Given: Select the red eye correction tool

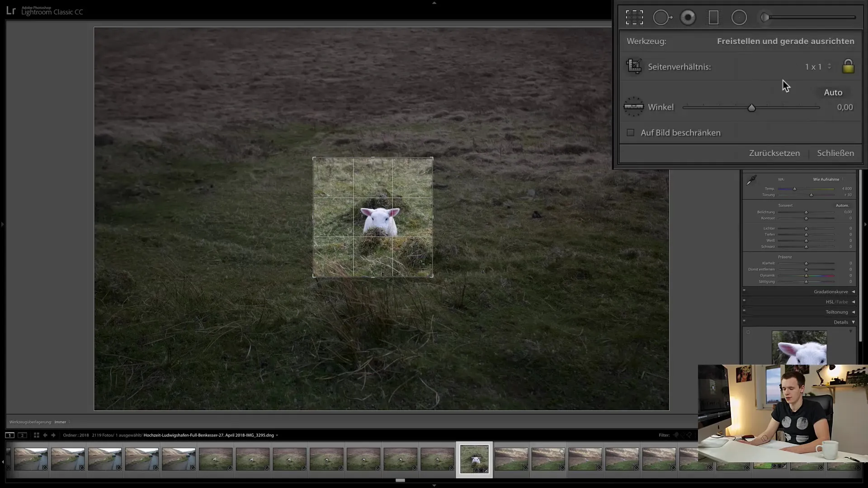Looking at the screenshot, I should coord(687,17).
